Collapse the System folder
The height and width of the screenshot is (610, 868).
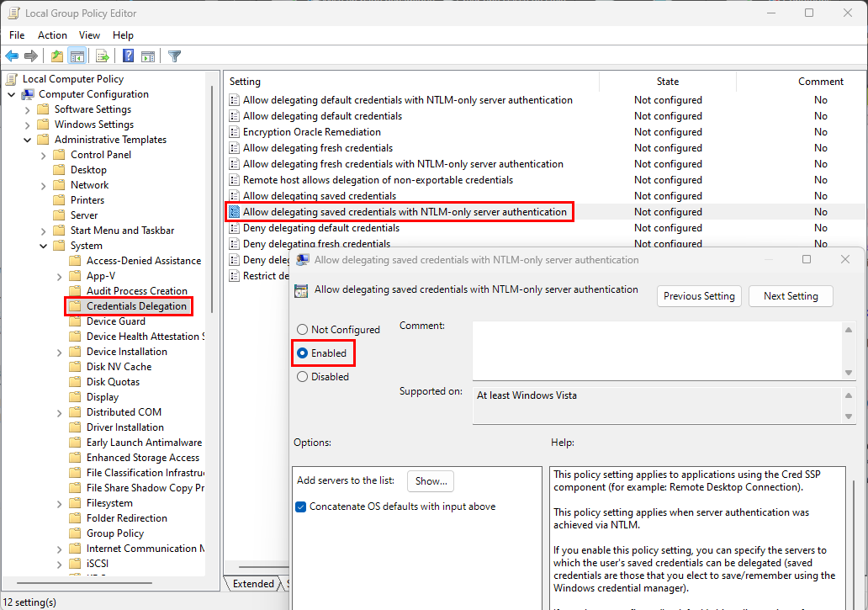tap(43, 247)
